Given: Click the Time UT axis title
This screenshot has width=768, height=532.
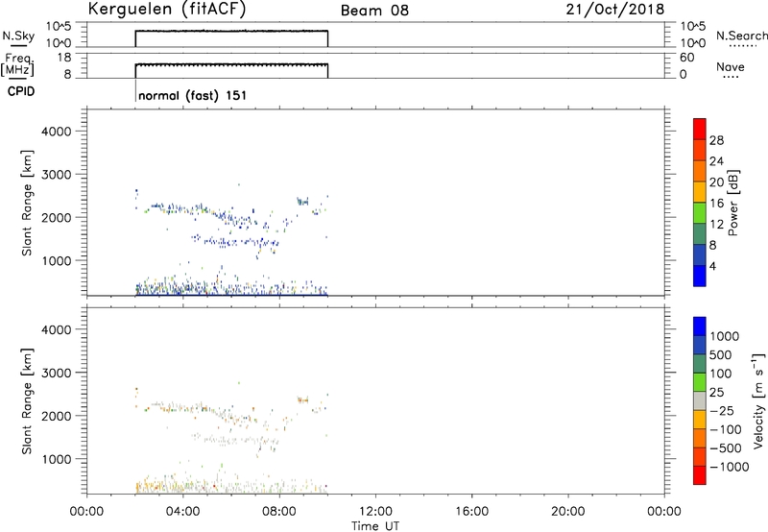Looking at the screenshot, I should [x=375, y=526].
